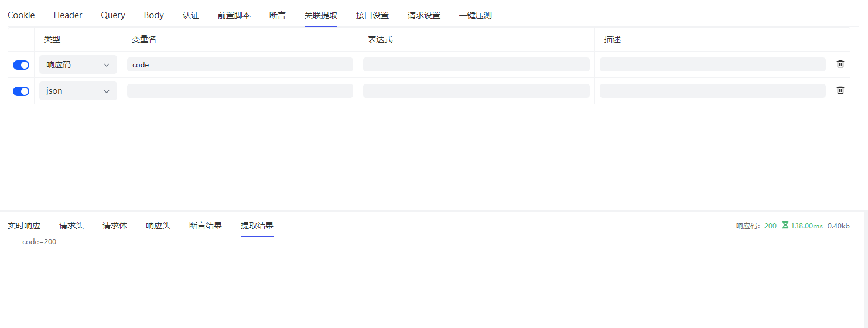
Task: Show the 实时响应 tab
Action: (24, 225)
